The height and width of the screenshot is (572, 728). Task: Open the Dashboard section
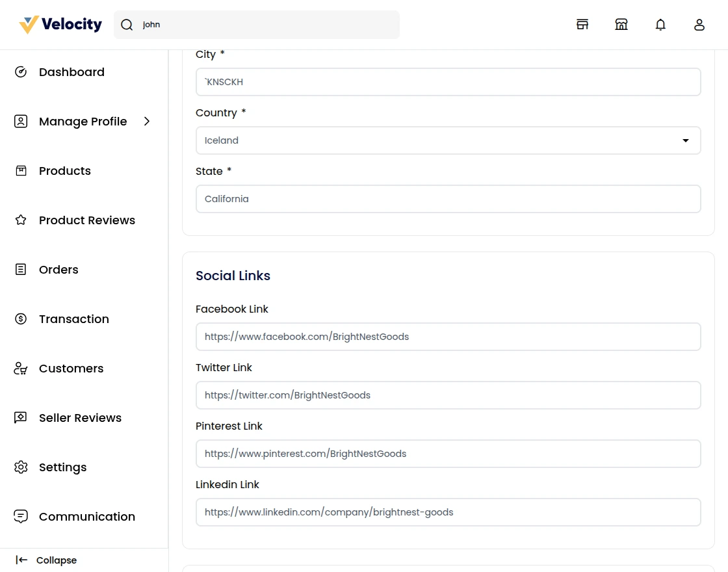pyautogui.click(x=71, y=71)
